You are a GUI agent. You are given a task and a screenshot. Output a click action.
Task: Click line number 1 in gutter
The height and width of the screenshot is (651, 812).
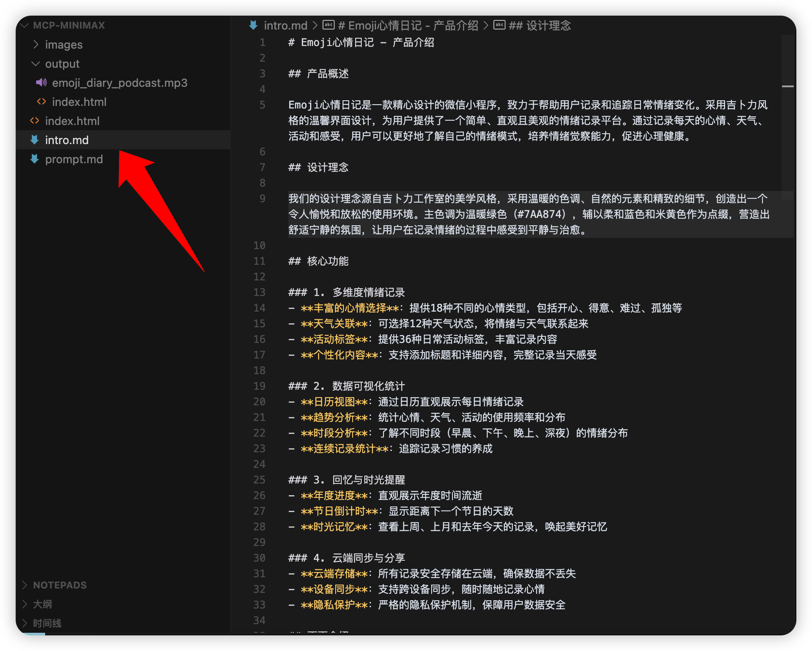coord(262,43)
